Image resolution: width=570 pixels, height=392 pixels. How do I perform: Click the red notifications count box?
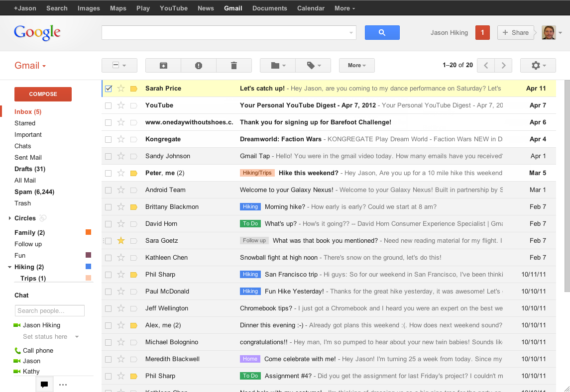click(482, 33)
